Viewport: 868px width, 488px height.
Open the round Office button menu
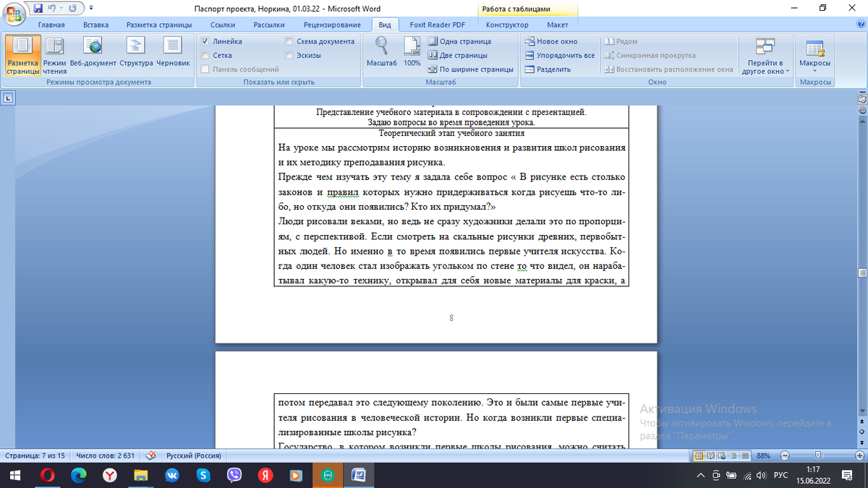click(14, 14)
